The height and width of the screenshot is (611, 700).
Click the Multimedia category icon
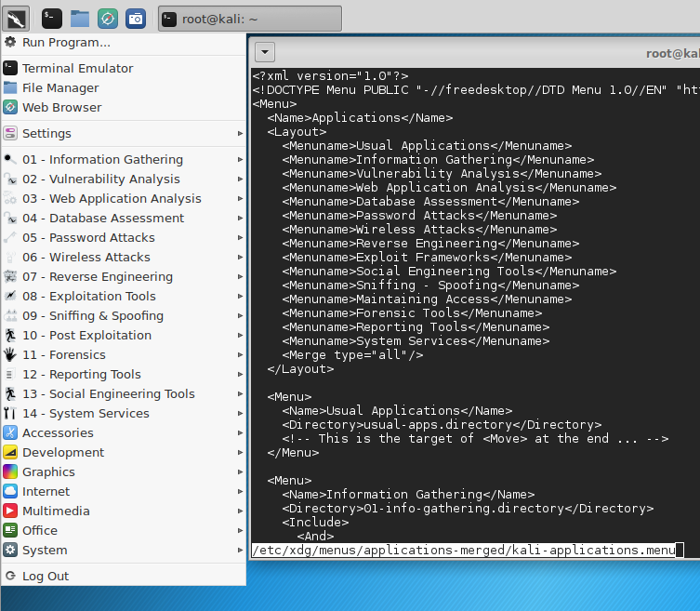[10, 511]
